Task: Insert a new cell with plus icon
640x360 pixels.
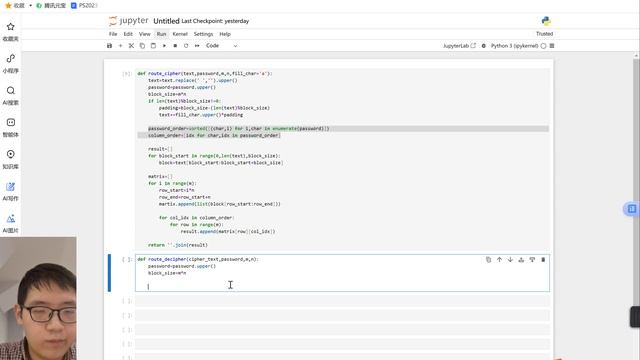Action: pyautogui.click(x=120, y=46)
